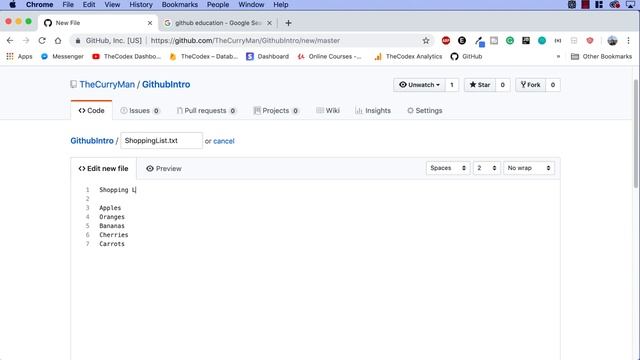
Task: Close the New File tab
Action: click(150, 23)
